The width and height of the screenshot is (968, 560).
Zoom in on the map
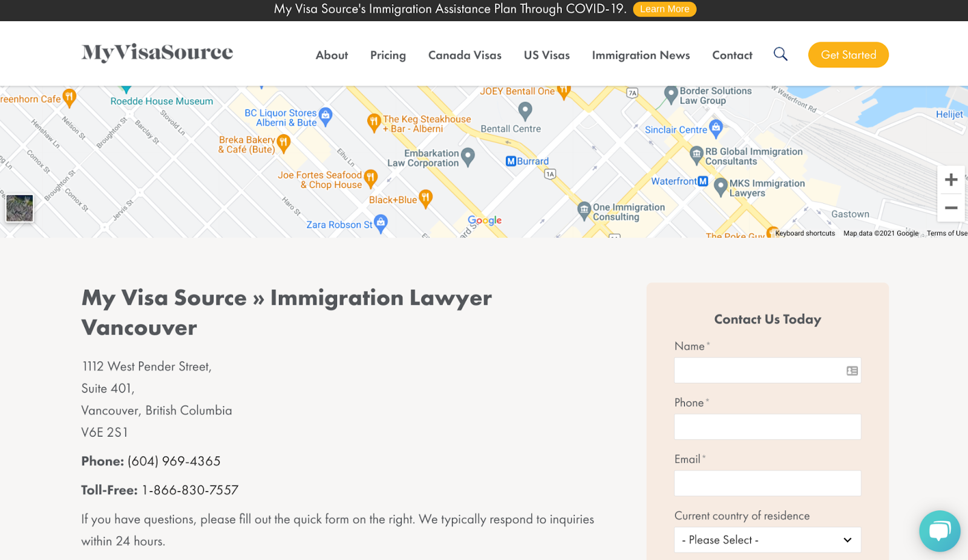[x=951, y=180]
